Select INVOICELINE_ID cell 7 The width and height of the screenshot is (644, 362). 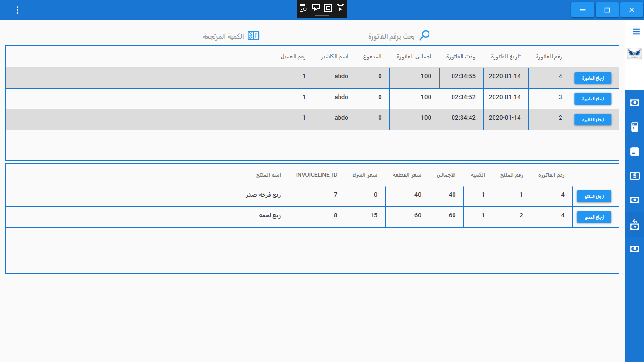[x=317, y=196]
